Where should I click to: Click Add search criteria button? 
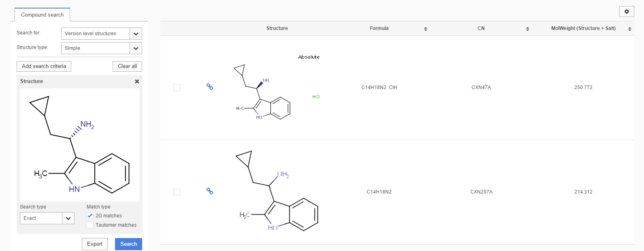(44, 66)
